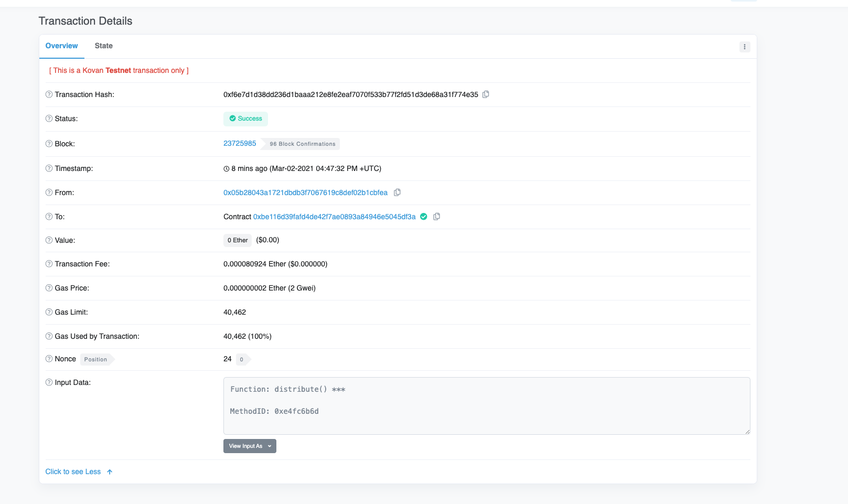
Task: Click the transaction hash value text
Action: 351,94
